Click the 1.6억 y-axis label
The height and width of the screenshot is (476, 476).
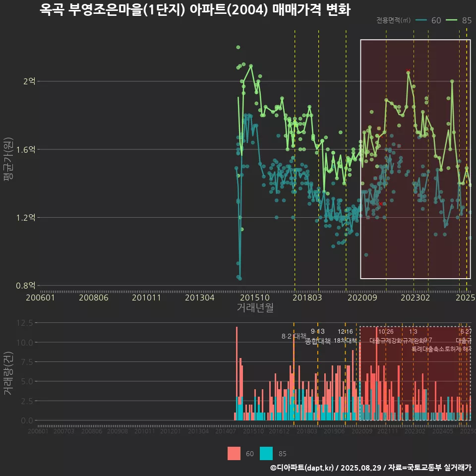(26, 149)
